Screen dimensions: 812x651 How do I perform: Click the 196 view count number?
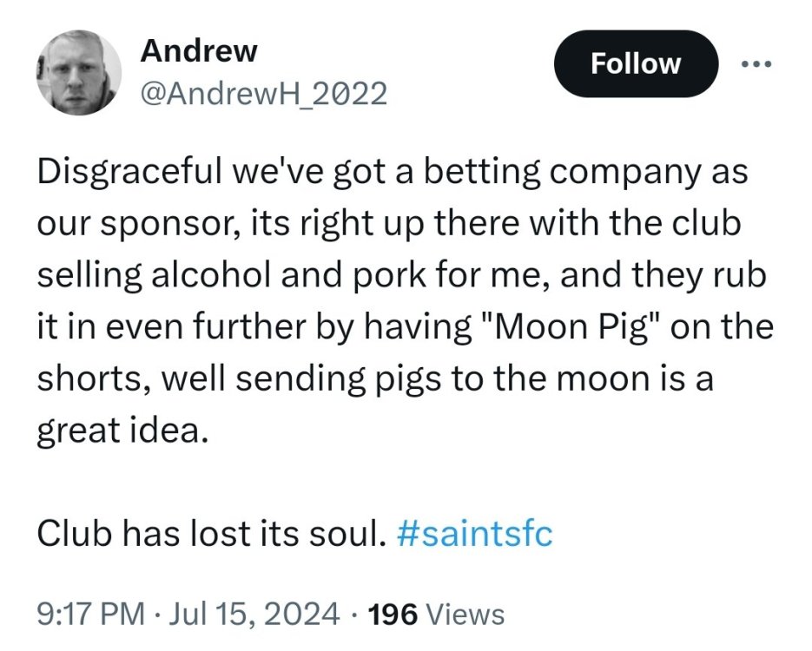tap(394, 614)
